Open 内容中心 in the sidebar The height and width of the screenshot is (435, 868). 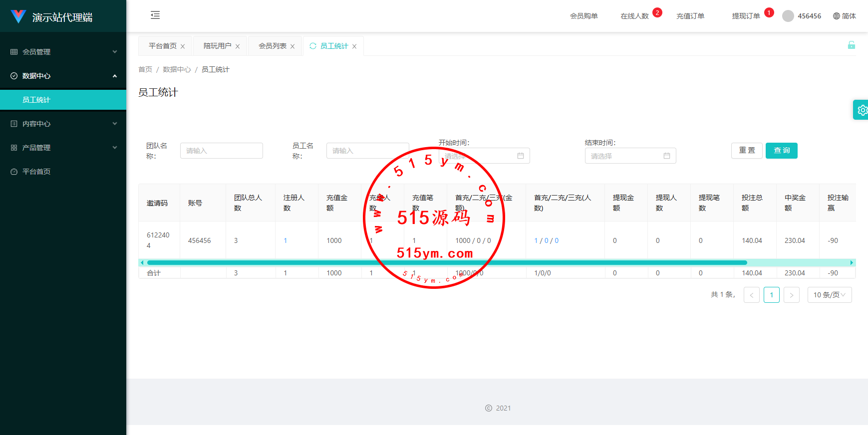tap(63, 124)
